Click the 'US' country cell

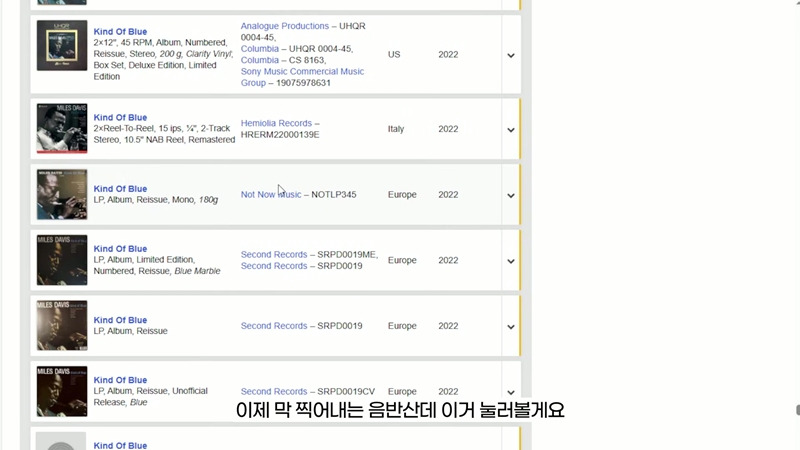(394, 55)
